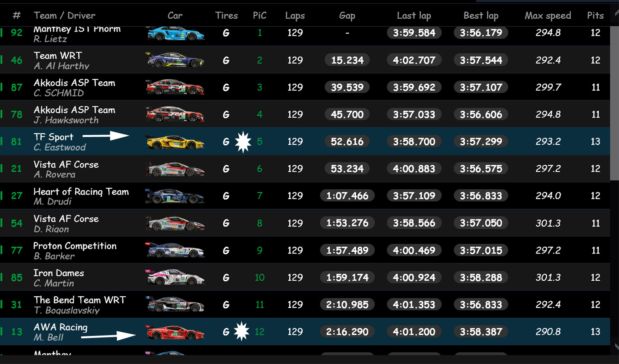This screenshot has width=619, height=364.
Task: Click the Team / Driver column header
Action: [x=64, y=16]
